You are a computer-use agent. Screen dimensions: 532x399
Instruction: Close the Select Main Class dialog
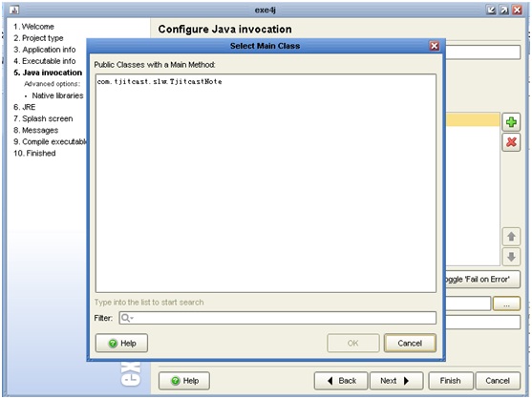[435, 46]
